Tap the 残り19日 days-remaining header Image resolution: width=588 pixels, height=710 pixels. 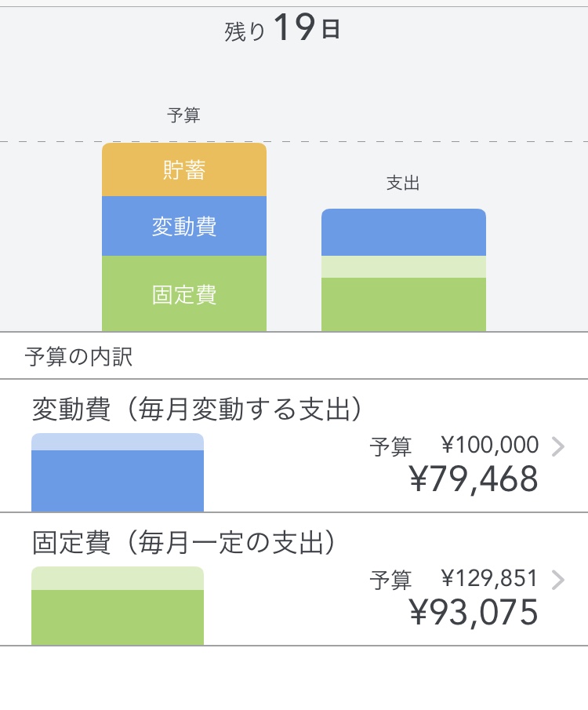[x=282, y=28]
